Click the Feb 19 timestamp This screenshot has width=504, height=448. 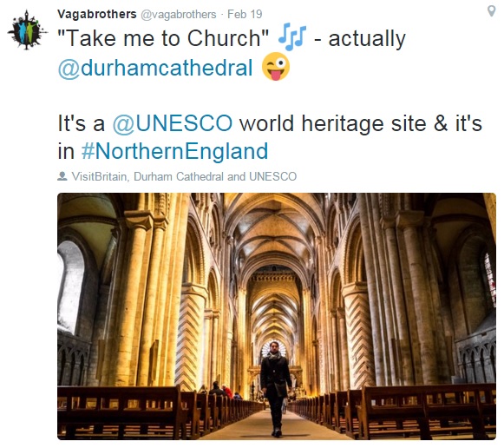(x=245, y=14)
